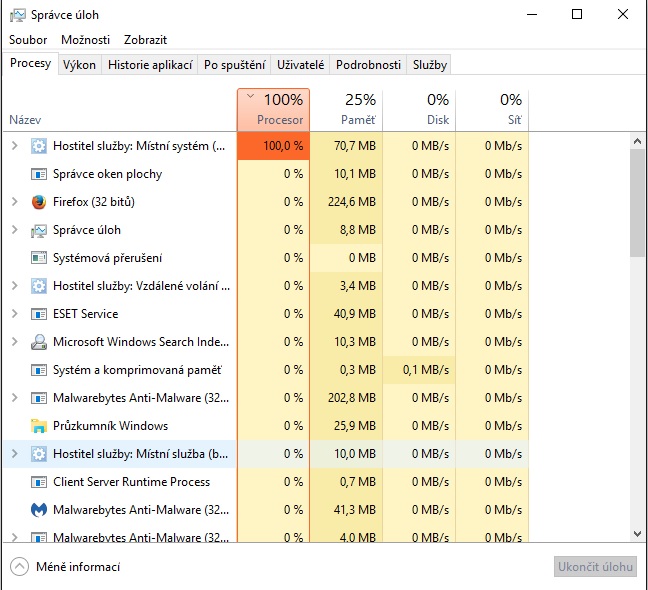Click the Client Server Runtime Process icon
The height and width of the screenshot is (590, 648).
click(39, 482)
